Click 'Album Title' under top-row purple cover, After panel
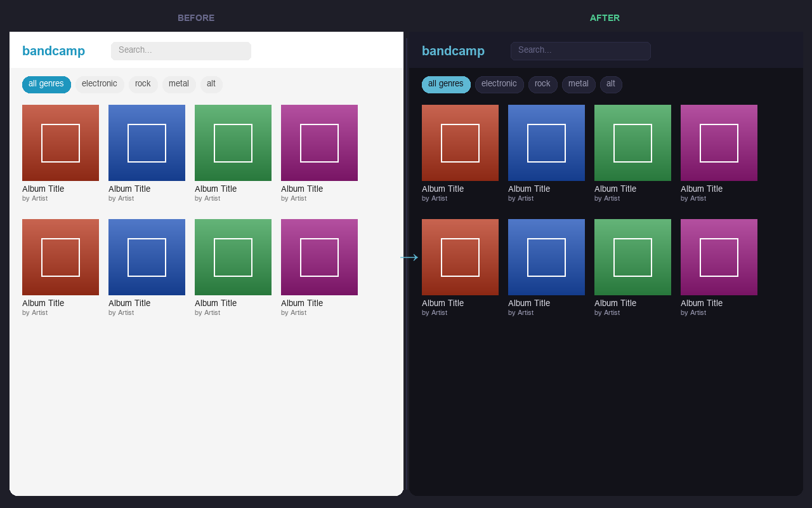This screenshot has width=812, height=508. coord(702,189)
